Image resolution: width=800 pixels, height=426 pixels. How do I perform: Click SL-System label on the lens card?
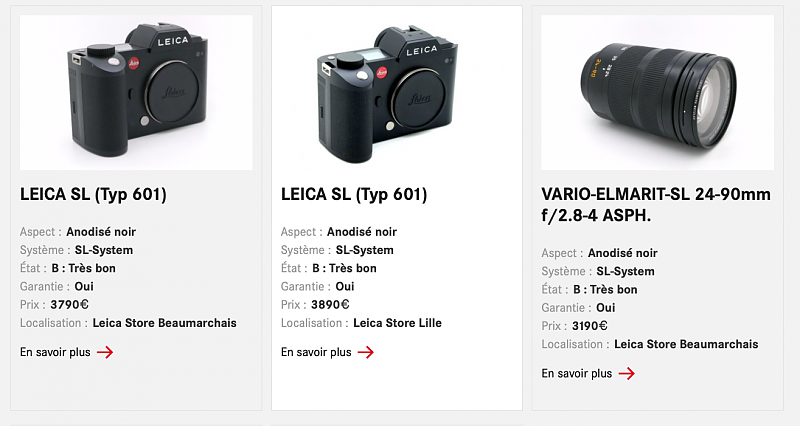tap(626, 271)
